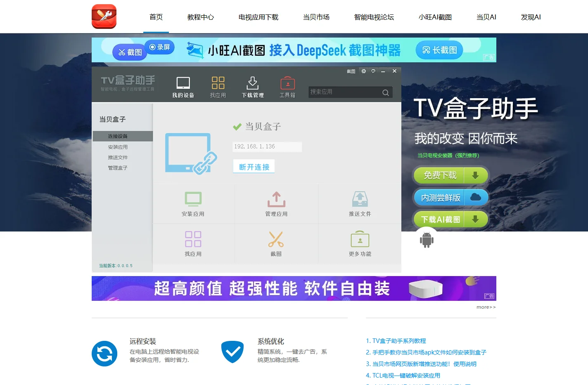
Task: Click the search magnifier icon
Action: point(386,92)
